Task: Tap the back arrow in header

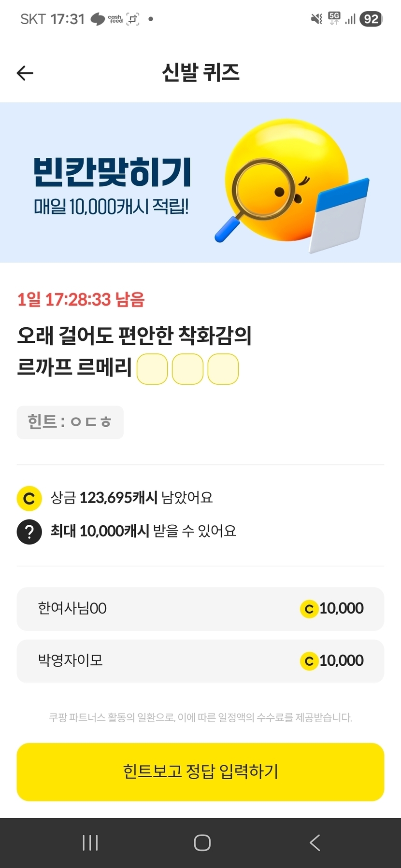Action: coord(25,73)
